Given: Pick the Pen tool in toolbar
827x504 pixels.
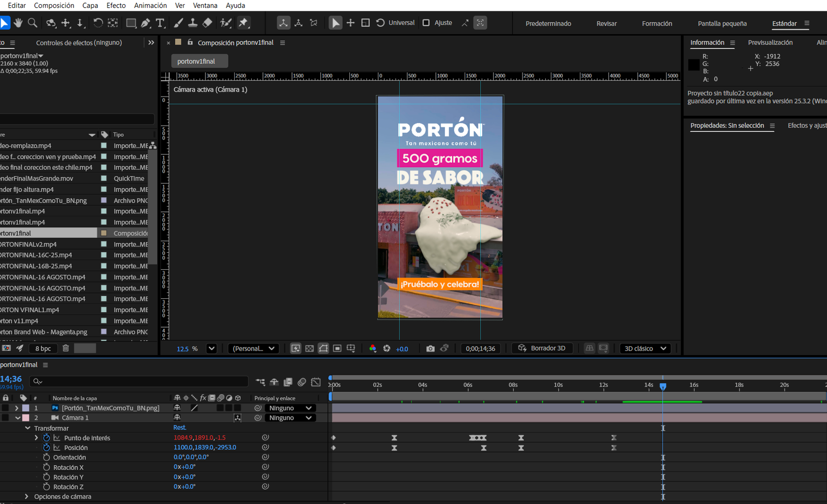Looking at the screenshot, I should click(146, 23).
